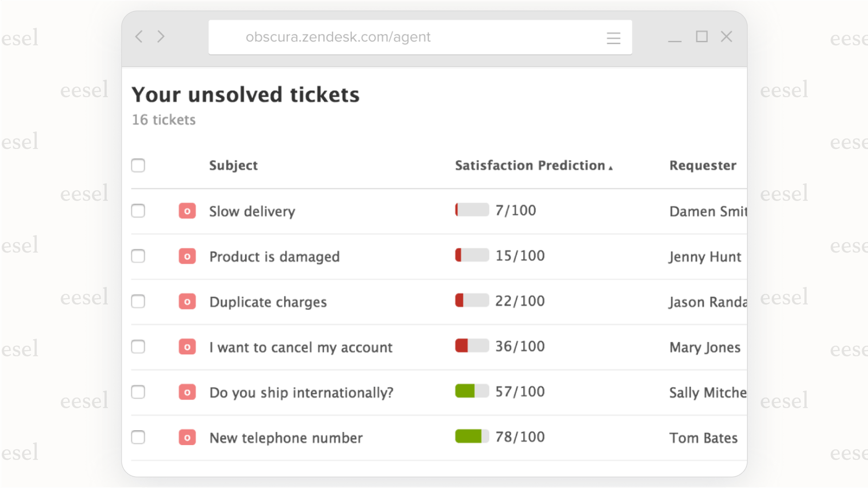Select the ticket status badge for Do you ship internationally?
Image resolution: width=868 pixels, height=488 pixels.
point(187,392)
